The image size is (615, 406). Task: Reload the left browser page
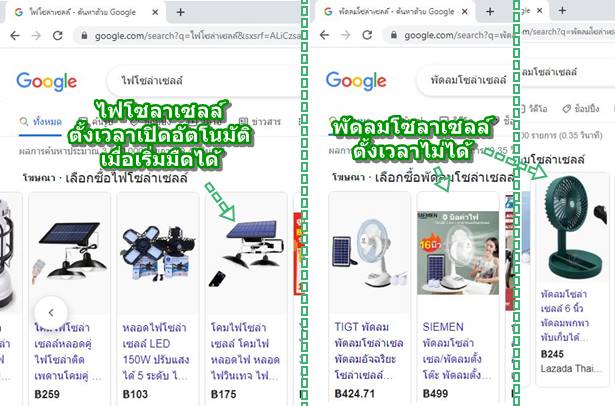(58, 36)
